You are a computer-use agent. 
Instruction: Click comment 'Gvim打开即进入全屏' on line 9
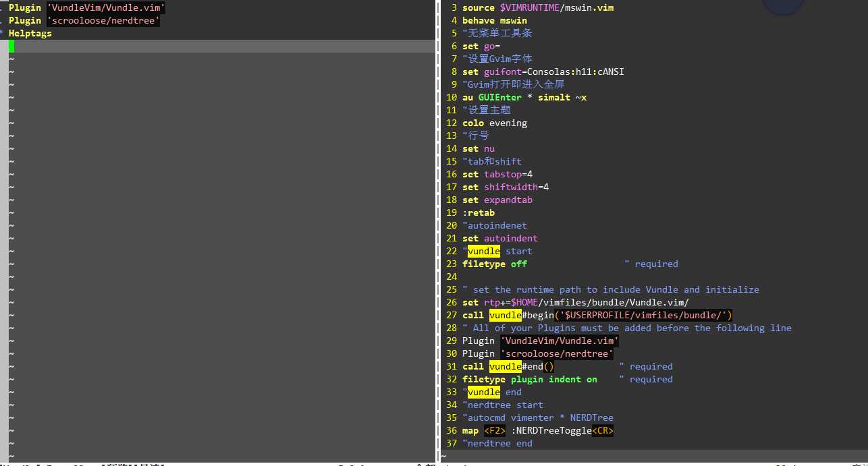[x=514, y=84]
